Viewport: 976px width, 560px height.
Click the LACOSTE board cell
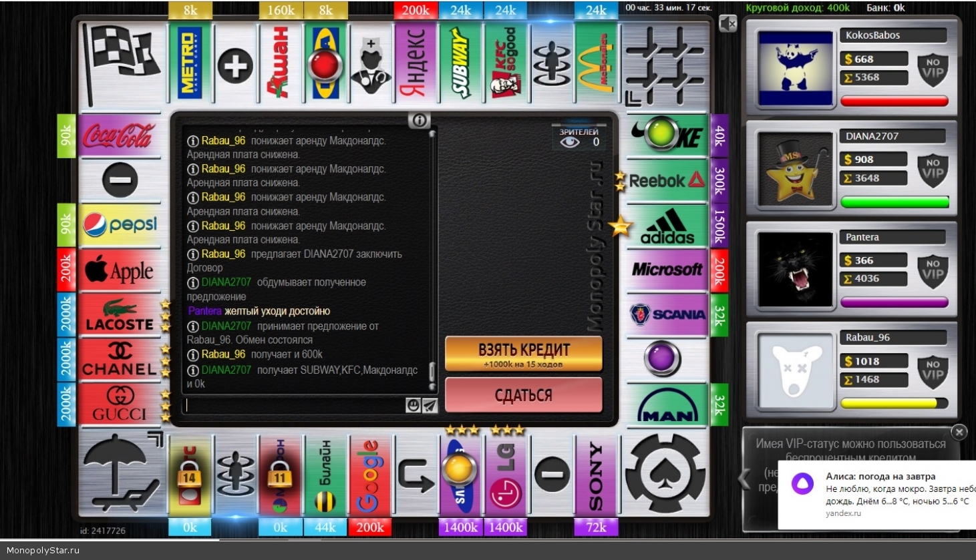click(120, 316)
